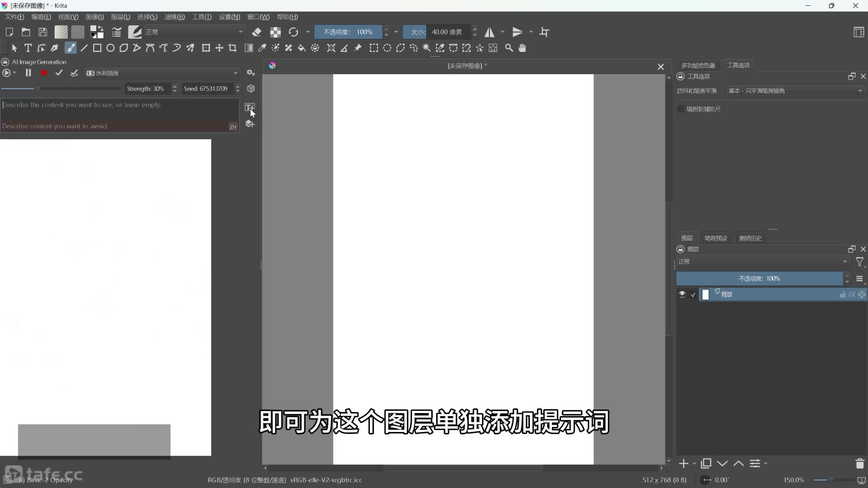Open the fill patterns swatch
The width and height of the screenshot is (868, 488).
click(x=78, y=32)
